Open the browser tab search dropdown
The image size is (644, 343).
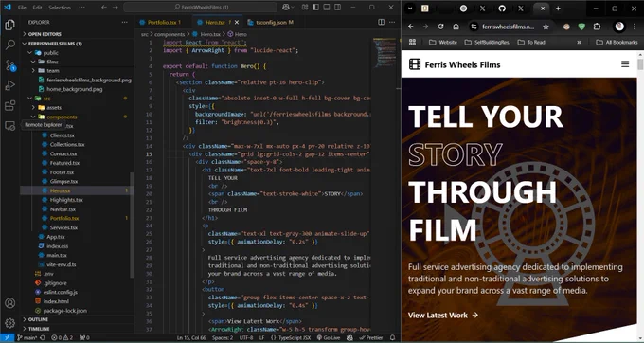click(410, 8)
